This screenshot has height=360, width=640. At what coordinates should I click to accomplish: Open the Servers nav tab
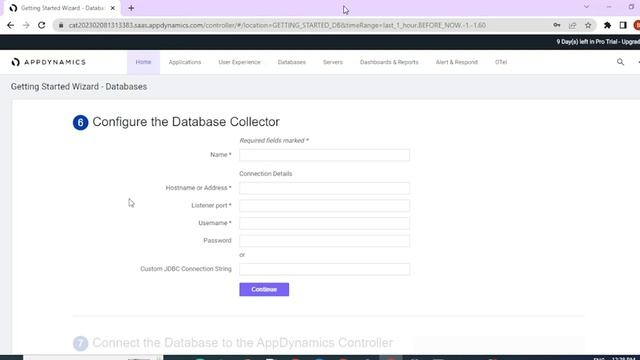click(333, 62)
